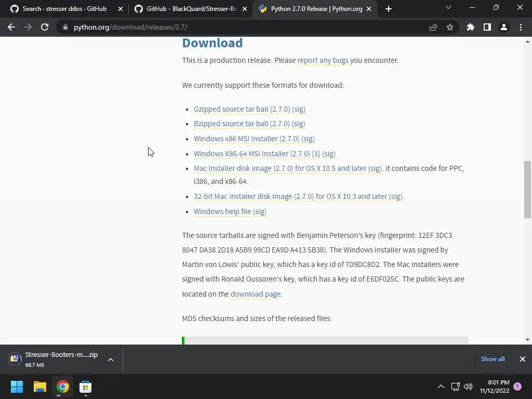Click the scrollbar up arrow
532x399 pixels.
point(527,42)
